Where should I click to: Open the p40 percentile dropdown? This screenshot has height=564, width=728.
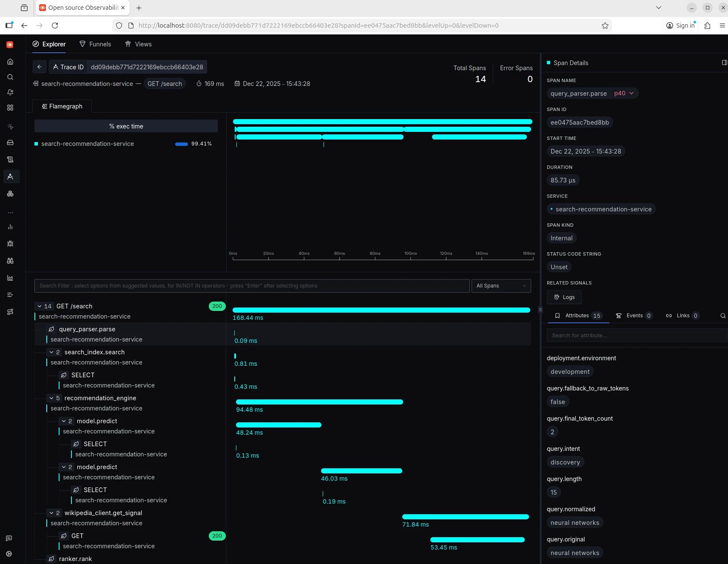(624, 93)
